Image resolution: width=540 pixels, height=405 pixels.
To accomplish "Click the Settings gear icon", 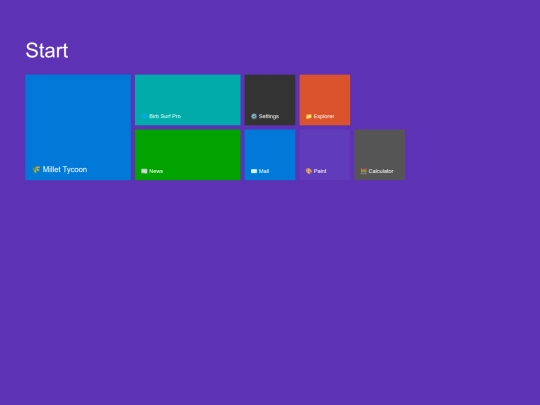I will tap(254, 116).
